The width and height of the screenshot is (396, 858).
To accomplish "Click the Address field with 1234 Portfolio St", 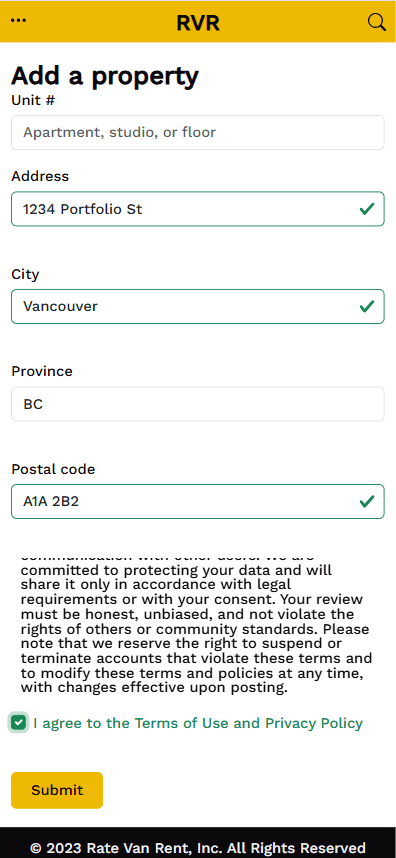I will coord(198,209).
